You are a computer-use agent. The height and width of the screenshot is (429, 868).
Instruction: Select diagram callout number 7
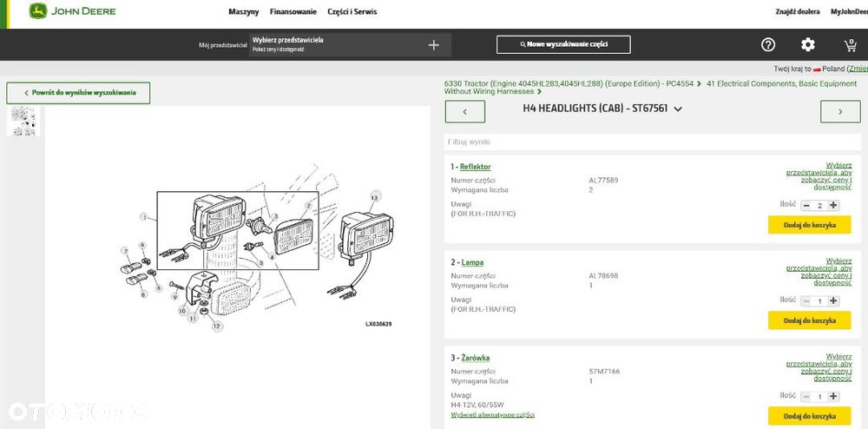coord(125,251)
